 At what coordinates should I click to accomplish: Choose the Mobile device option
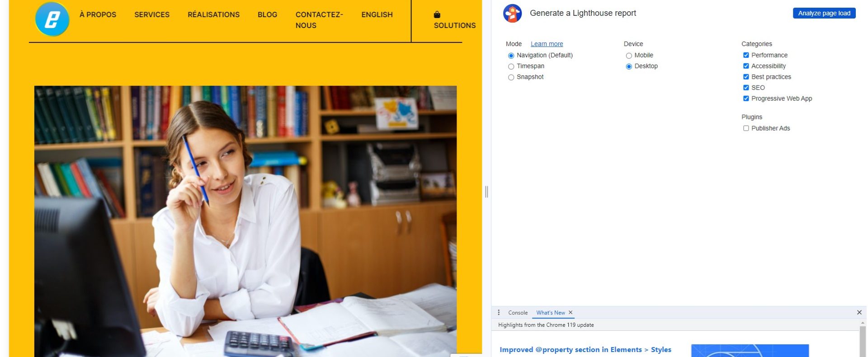click(629, 56)
